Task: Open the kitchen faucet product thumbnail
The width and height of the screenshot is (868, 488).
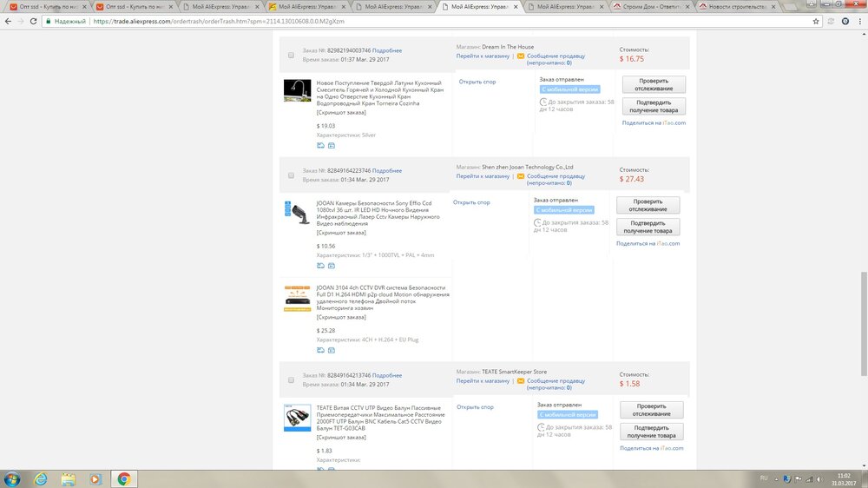Action: click(297, 91)
